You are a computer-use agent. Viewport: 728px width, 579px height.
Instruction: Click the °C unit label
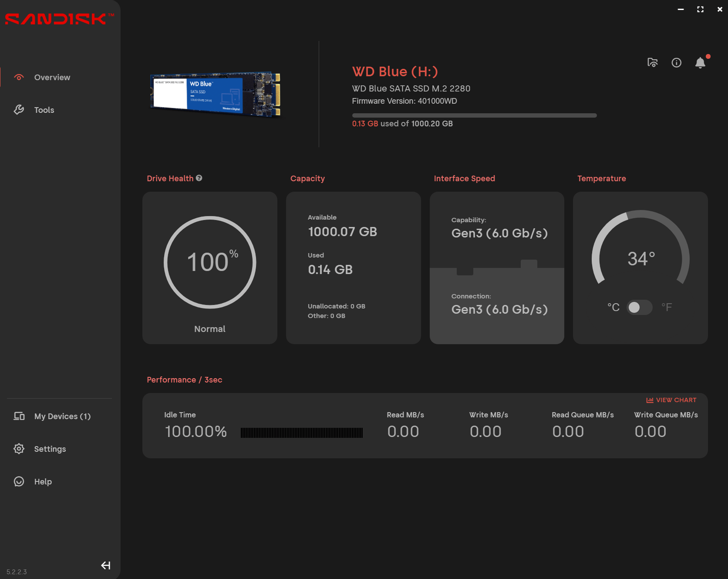point(613,307)
